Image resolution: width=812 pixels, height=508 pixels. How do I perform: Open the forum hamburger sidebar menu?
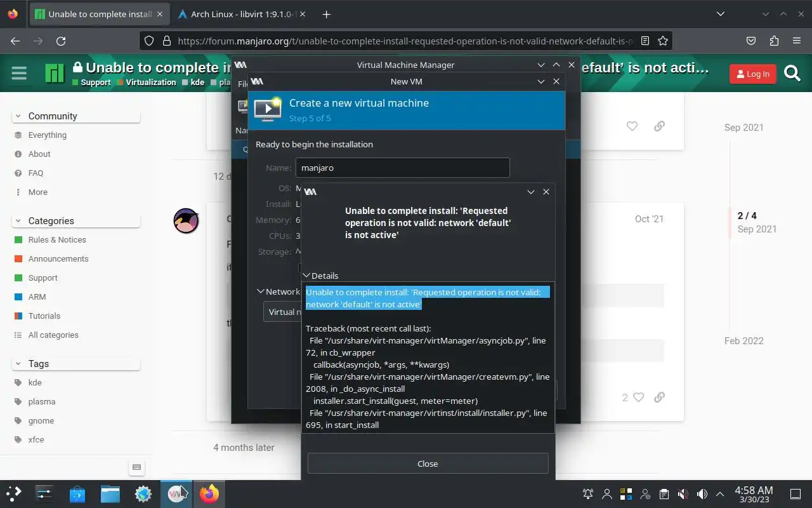click(x=19, y=74)
